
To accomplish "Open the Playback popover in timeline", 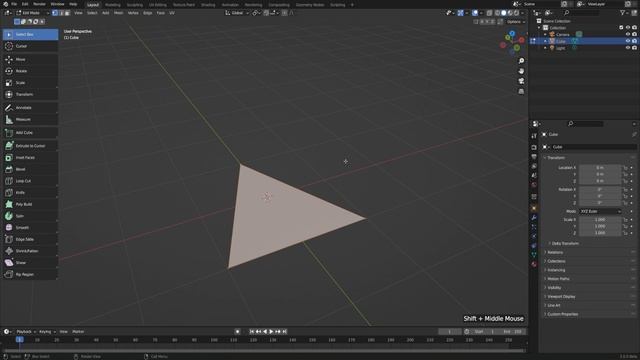I will coord(26,332).
